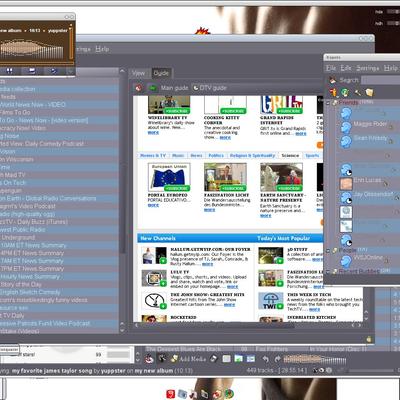Click more link under Cooking Kitty Corner
The height and width of the screenshot is (400, 400).
point(225,137)
